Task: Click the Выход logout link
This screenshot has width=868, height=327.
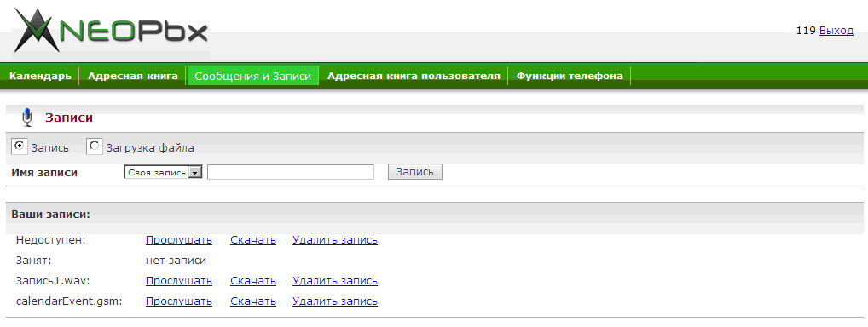Action: point(836,31)
